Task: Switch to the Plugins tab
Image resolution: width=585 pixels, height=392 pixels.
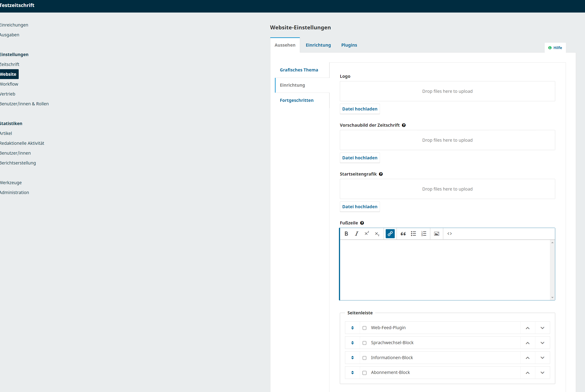Action: (x=349, y=45)
